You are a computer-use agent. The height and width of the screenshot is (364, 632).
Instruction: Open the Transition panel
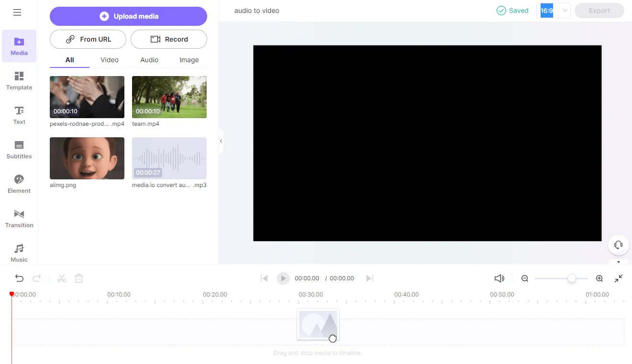click(19, 218)
